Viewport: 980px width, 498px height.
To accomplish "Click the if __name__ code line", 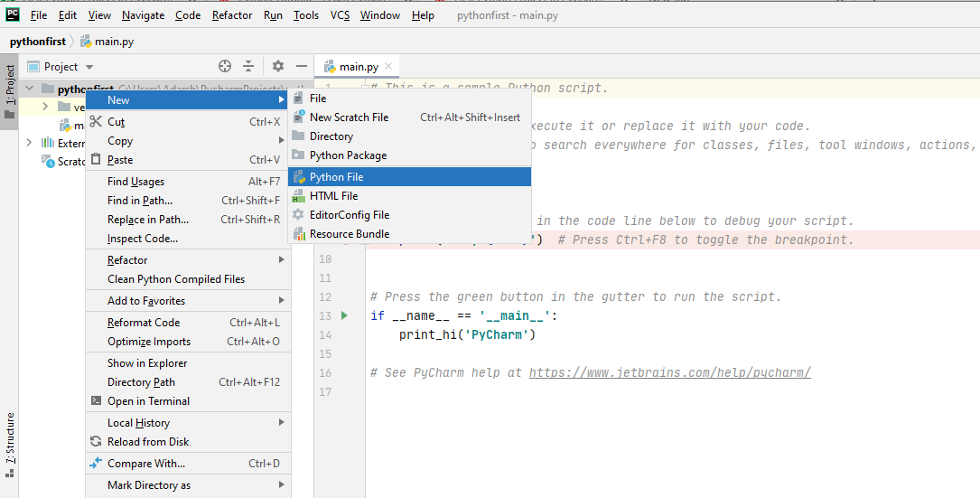I will point(463,316).
